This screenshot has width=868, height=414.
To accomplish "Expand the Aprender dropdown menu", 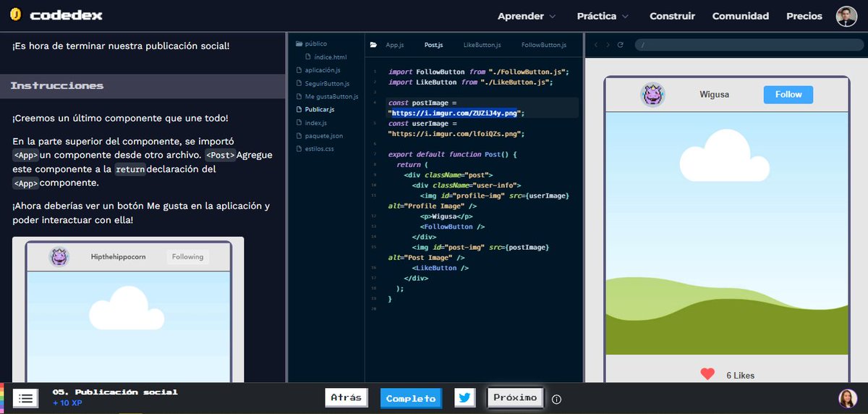I will click(x=527, y=16).
